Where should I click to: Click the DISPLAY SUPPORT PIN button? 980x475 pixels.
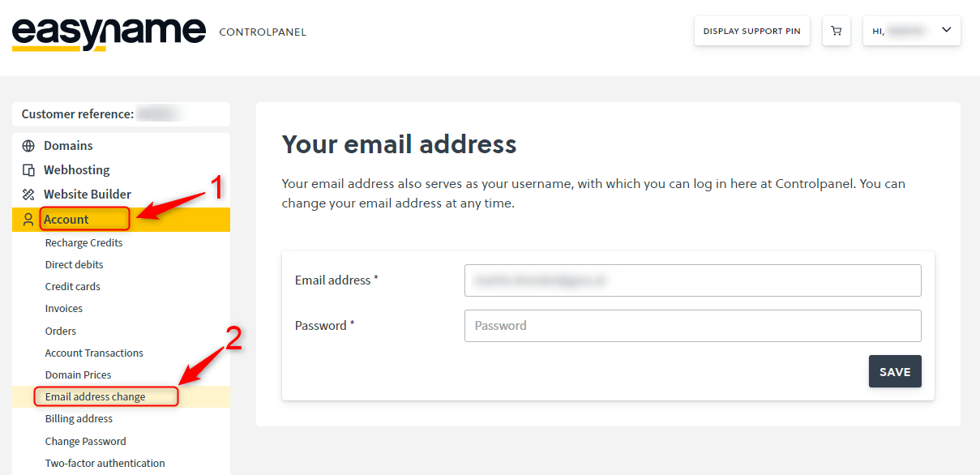(751, 30)
